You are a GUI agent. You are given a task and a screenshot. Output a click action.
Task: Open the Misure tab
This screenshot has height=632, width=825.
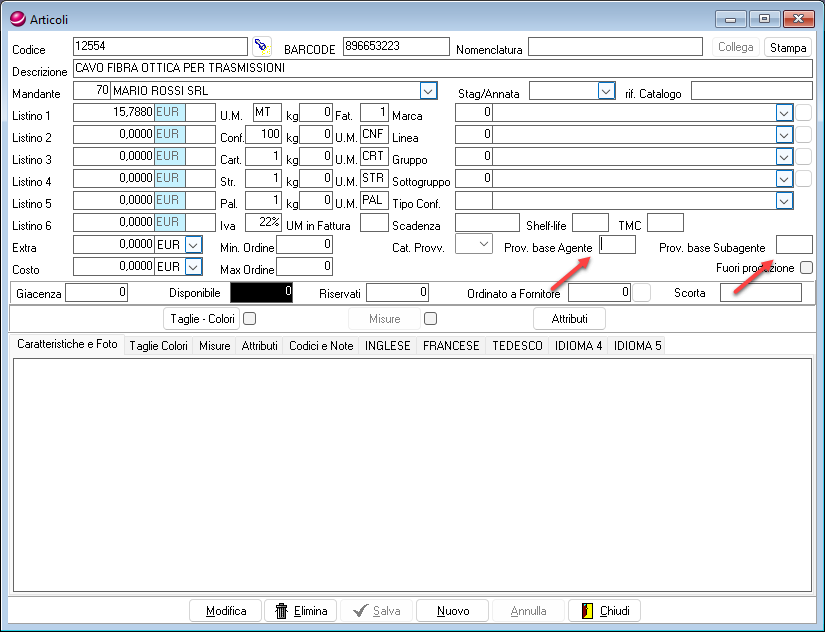click(x=215, y=346)
